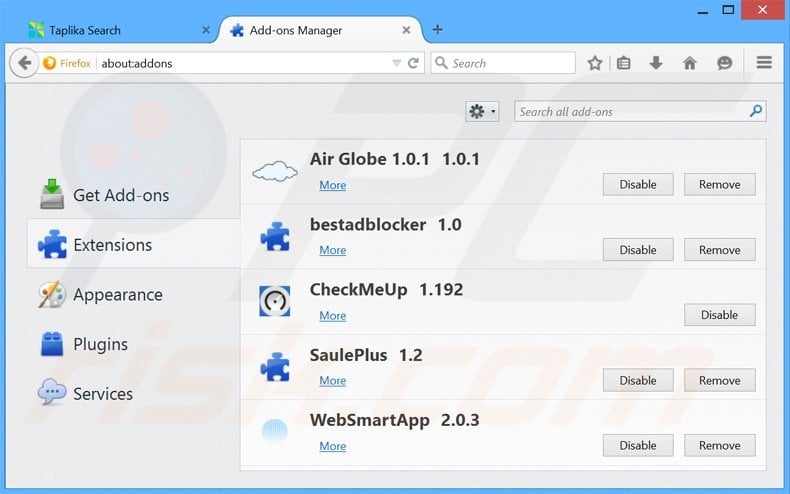Disable the WebSmartApp extension

pyautogui.click(x=638, y=446)
